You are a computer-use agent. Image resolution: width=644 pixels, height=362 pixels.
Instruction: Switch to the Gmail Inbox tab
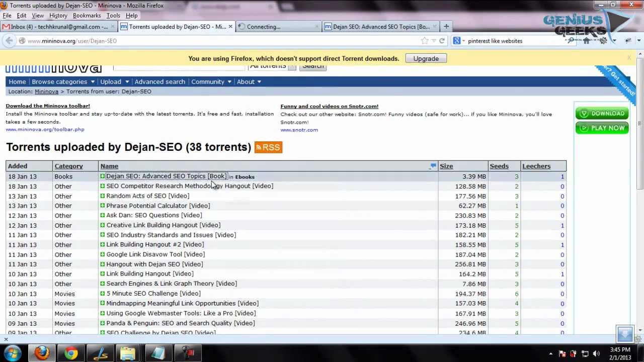59,27
